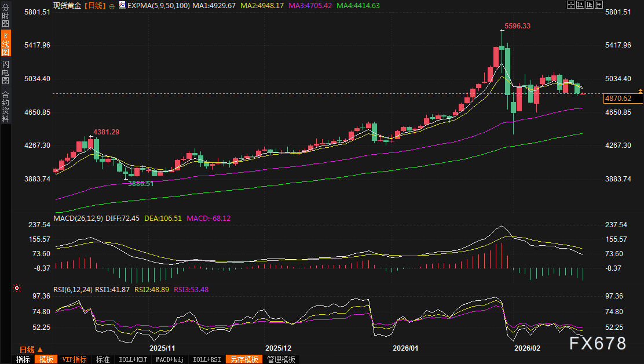Screen dimensions: 644x364
Task: Select the K线图 sidebar view
Action: click(5, 43)
